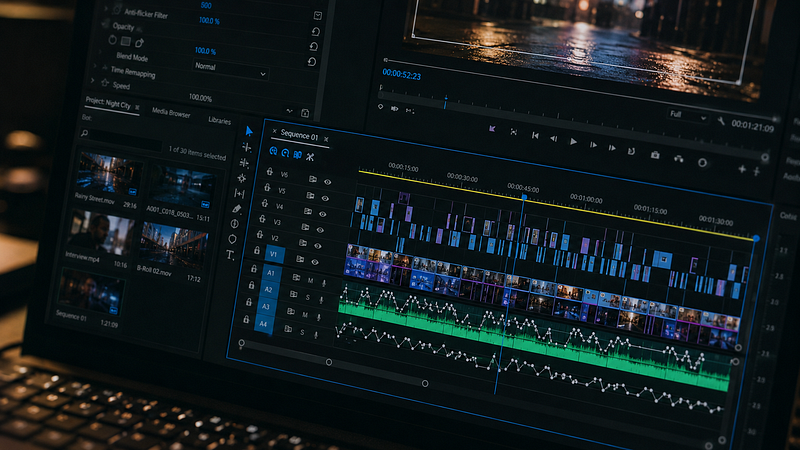Image resolution: width=800 pixels, height=450 pixels.
Task: Step forward one frame
Action: [x=593, y=145]
